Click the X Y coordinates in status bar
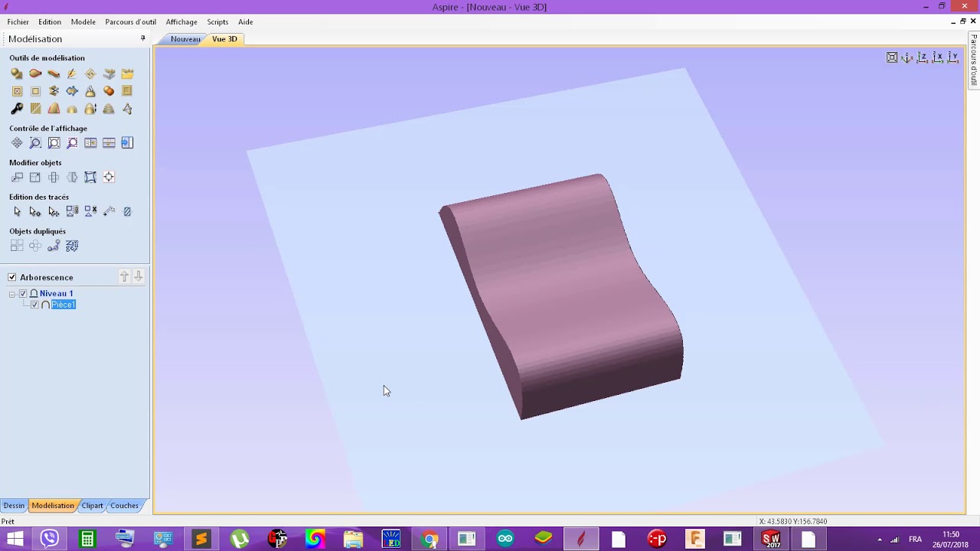Viewport: 980px width, 551px height. 792,521
